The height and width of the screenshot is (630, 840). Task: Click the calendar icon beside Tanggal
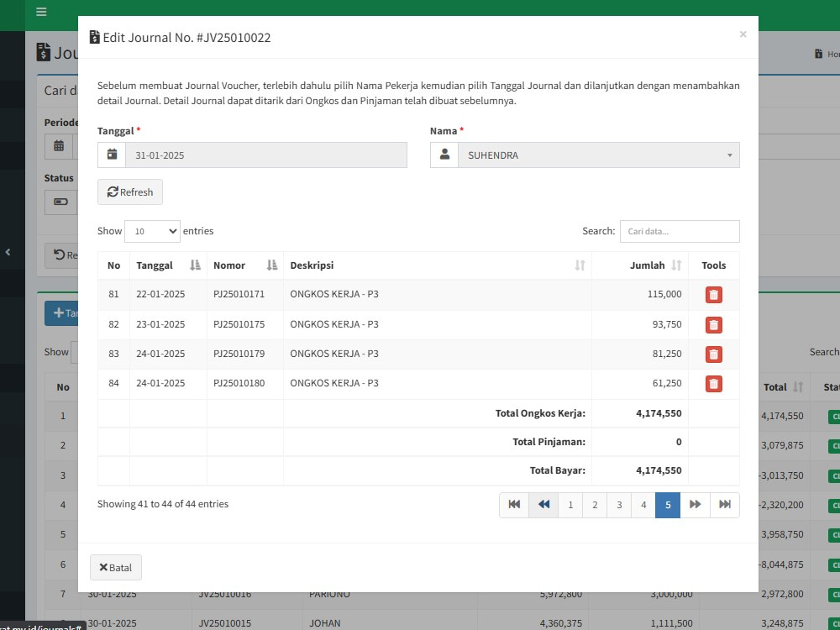click(112, 155)
